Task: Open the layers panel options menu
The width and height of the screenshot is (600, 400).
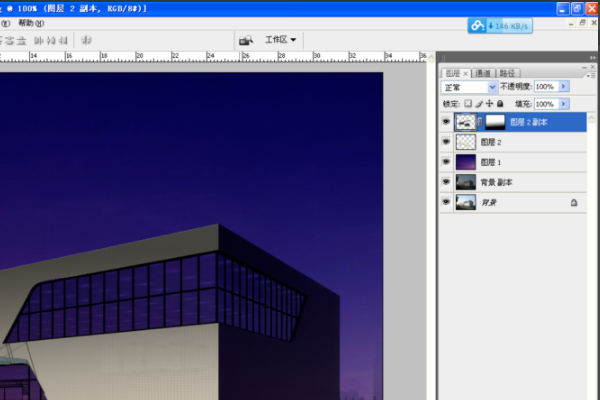Action: click(591, 75)
